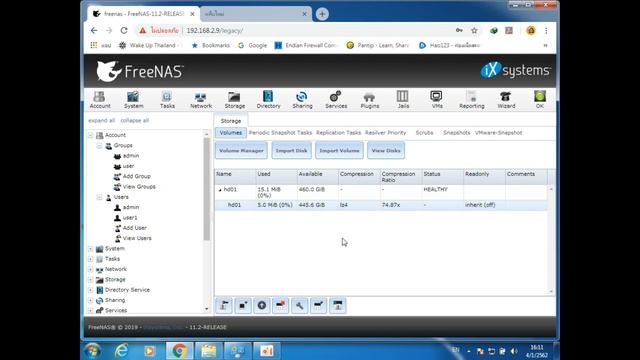This screenshot has height=360, width=640.
Task: Select Add User in the tree
Action: coord(134,228)
